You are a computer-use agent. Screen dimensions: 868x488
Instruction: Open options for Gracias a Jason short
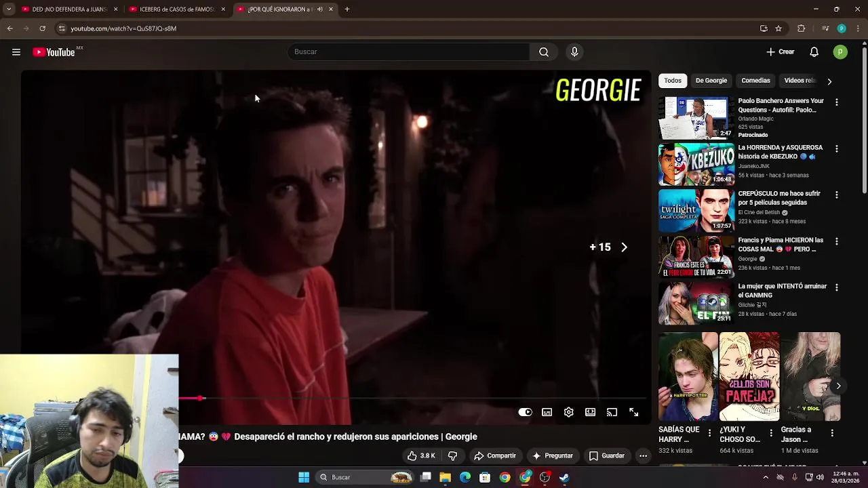point(832,432)
